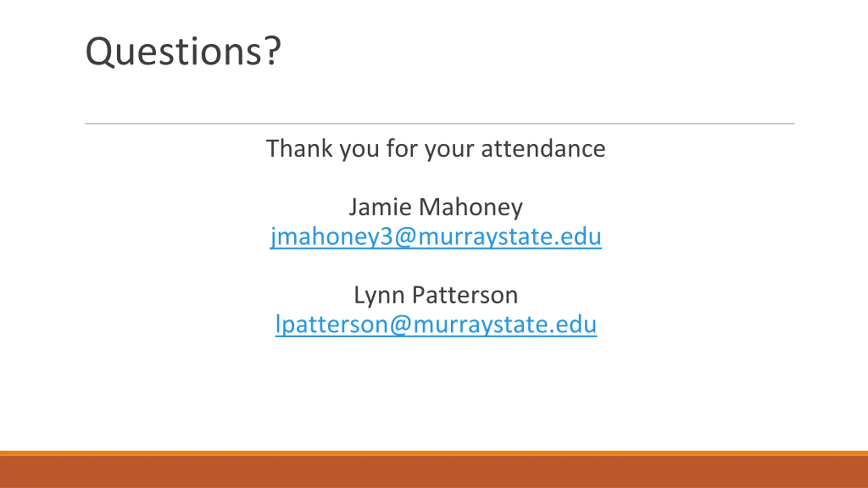Click the name Lynn Patterson
Viewport: 868px width, 488px height.
(x=436, y=295)
